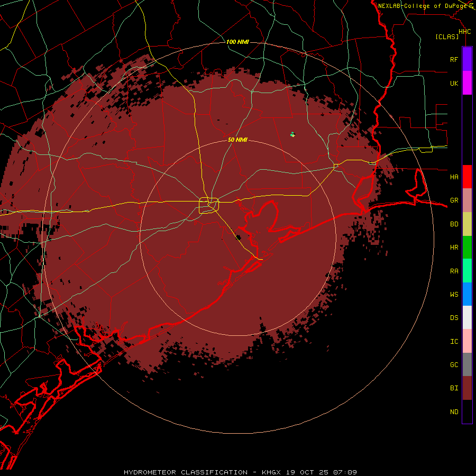
Task: Click the RF purple legend swatch
Action: pos(467,59)
